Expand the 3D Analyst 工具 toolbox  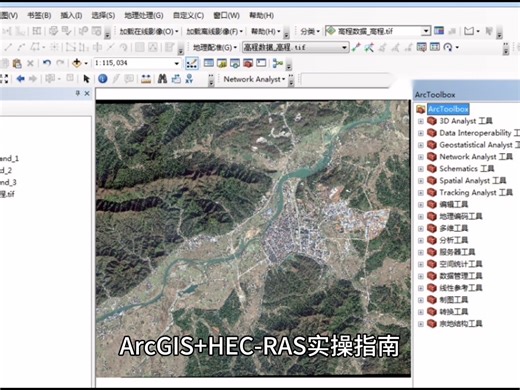coord(421,121)
